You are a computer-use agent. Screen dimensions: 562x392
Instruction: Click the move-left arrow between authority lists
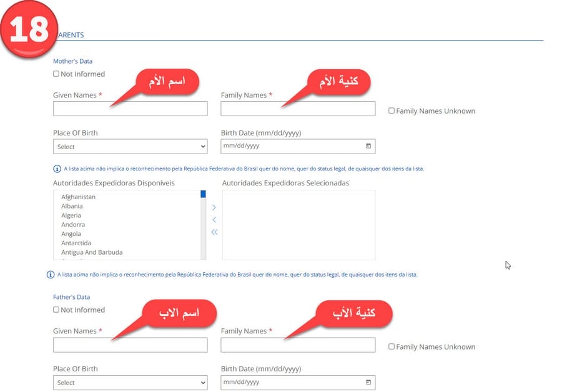pyautogui.click(x=214, y=220)
